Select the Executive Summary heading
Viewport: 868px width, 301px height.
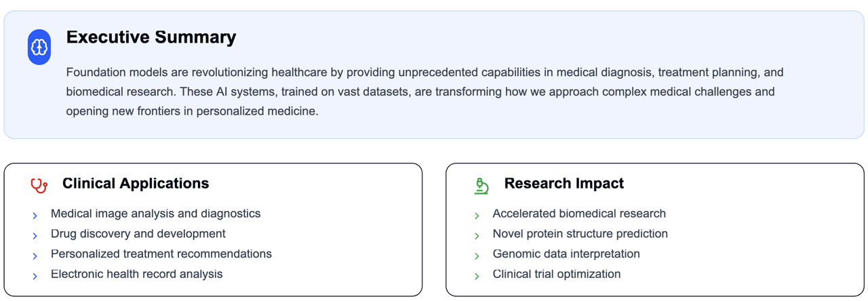click(151, 37)
